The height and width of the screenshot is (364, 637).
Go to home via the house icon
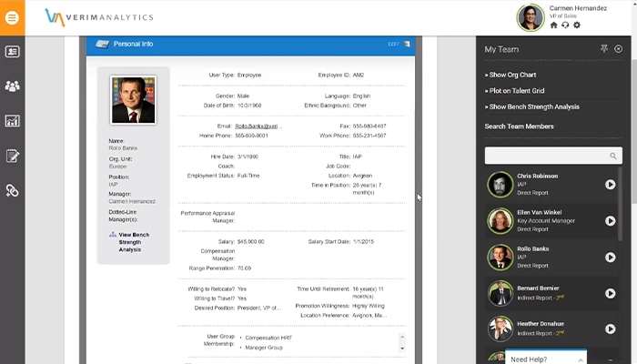[x=553, y=25]
